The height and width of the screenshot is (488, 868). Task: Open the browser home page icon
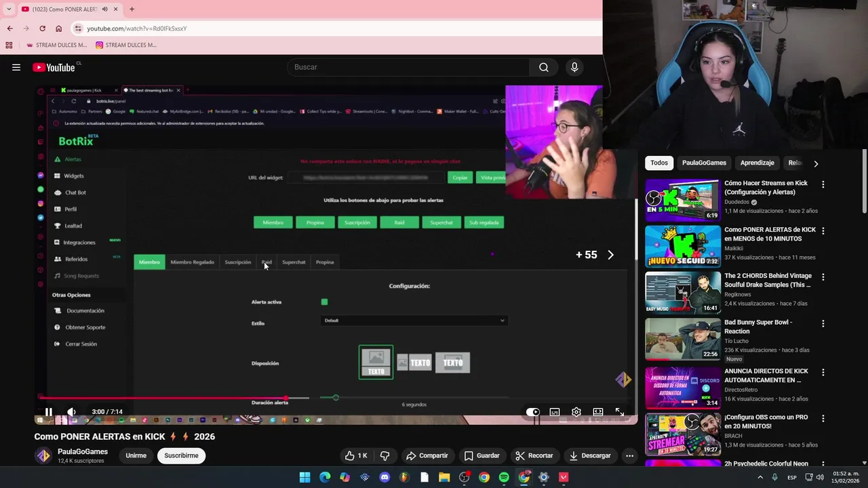(58, 28)
